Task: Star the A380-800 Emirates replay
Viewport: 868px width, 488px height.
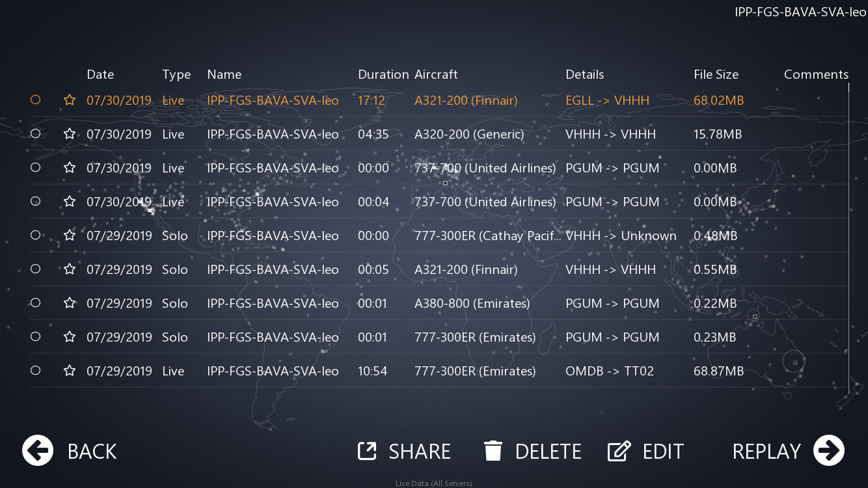Action: (70, 303)
